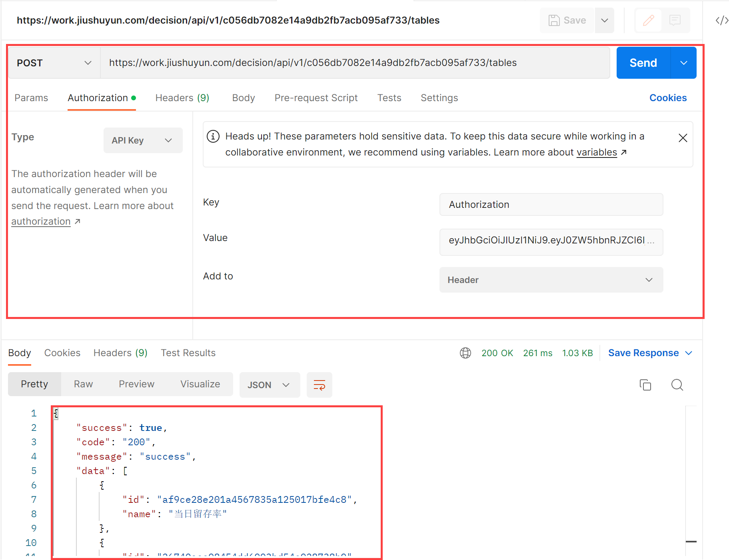The image size is (729, 560).
Task: Click the pencil edit icon
Action: 648,20
